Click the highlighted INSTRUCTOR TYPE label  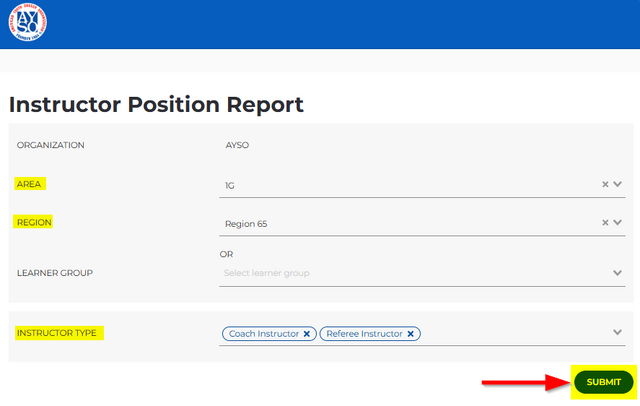coord(56,333)
